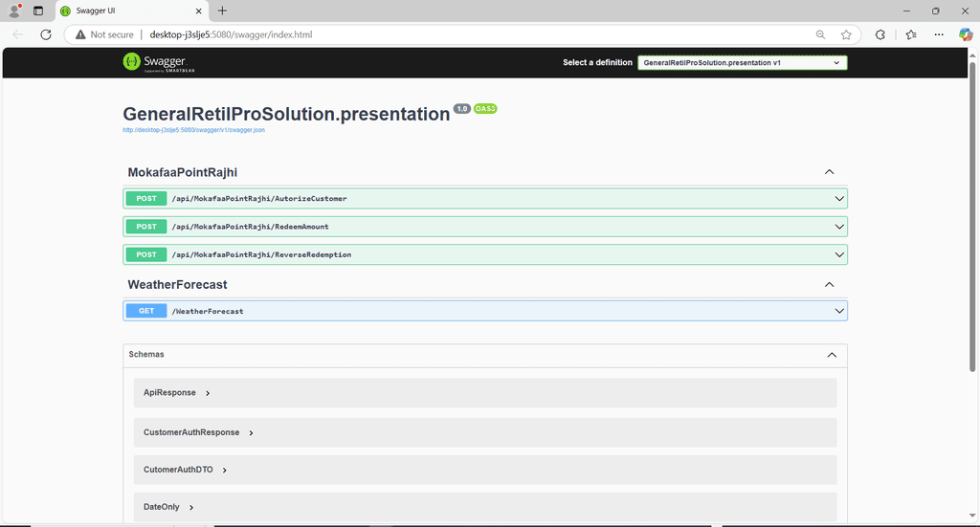Open browser settings and more menu
The image size is (980, 527).
coord(939,34)
